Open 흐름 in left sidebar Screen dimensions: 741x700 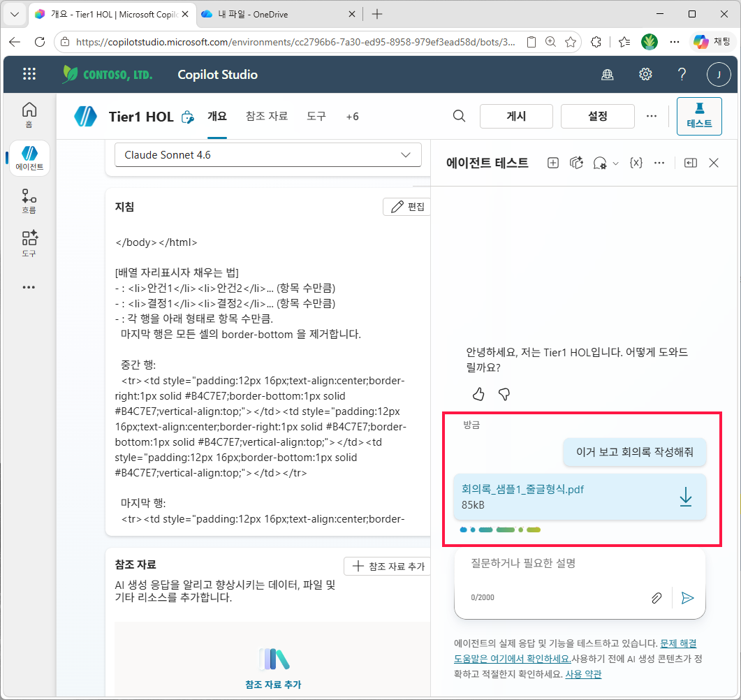pyautogui.click(x=29, y=201)
